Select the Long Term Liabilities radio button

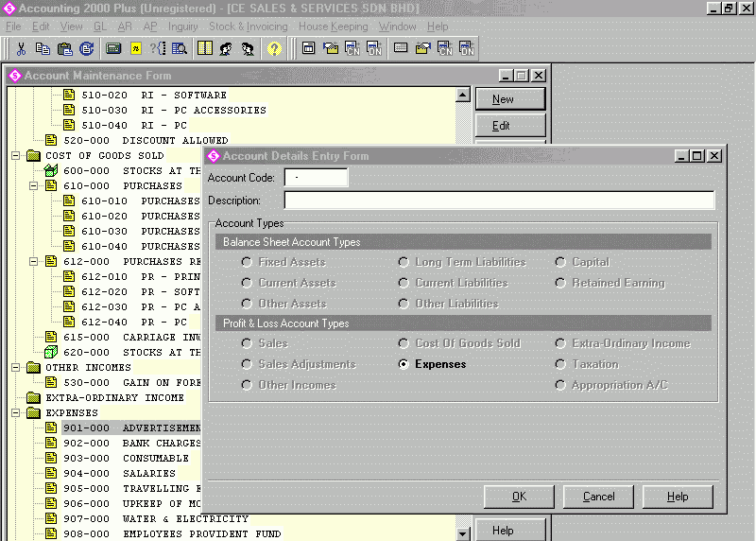pos(404,262)
